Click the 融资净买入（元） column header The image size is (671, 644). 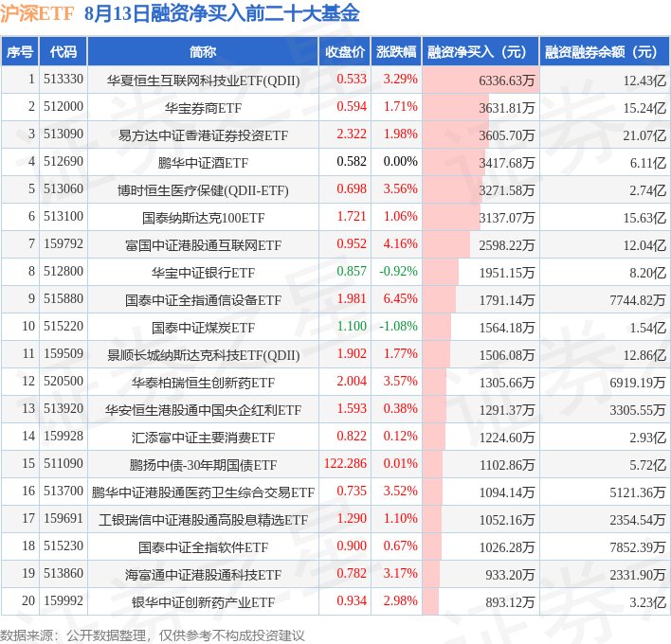pyautogui.click(x=481, y=52)
